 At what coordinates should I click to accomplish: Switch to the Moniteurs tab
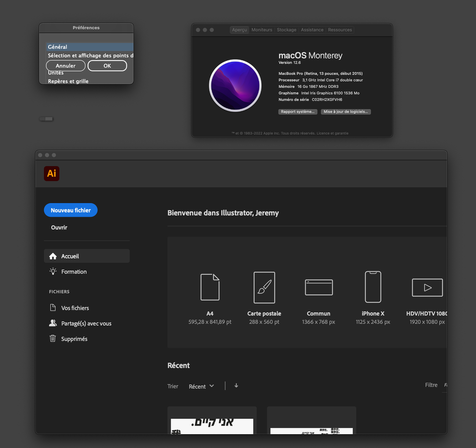(x=262, y=30)
